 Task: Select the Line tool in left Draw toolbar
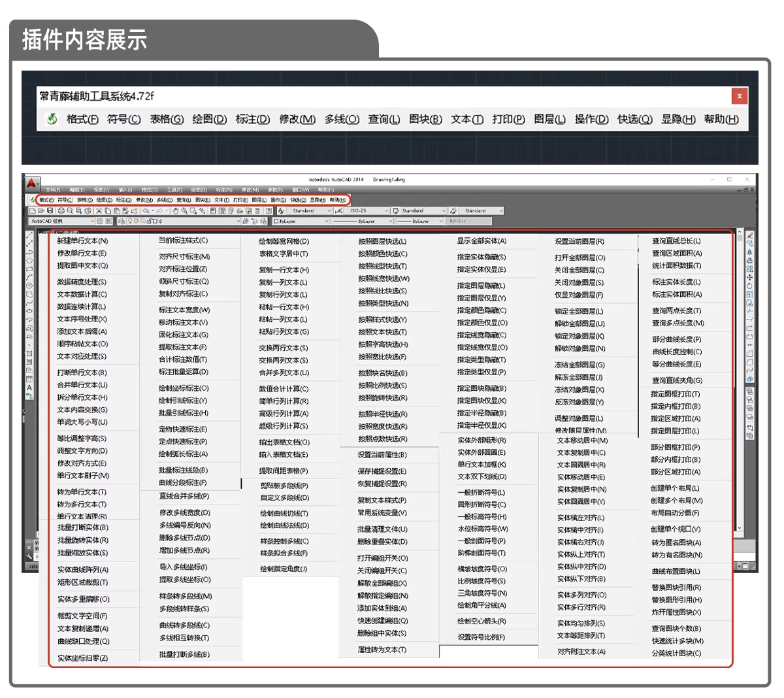[29, 235]
